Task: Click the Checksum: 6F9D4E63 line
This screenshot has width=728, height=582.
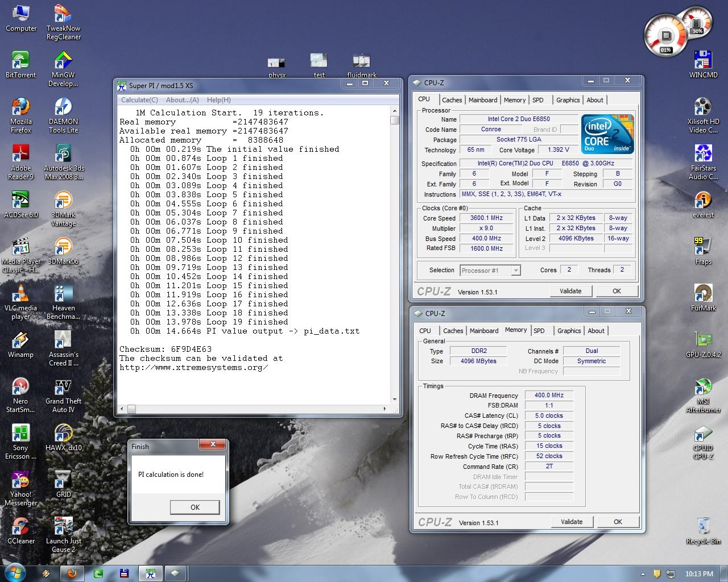Action: (x=166, y=349)
